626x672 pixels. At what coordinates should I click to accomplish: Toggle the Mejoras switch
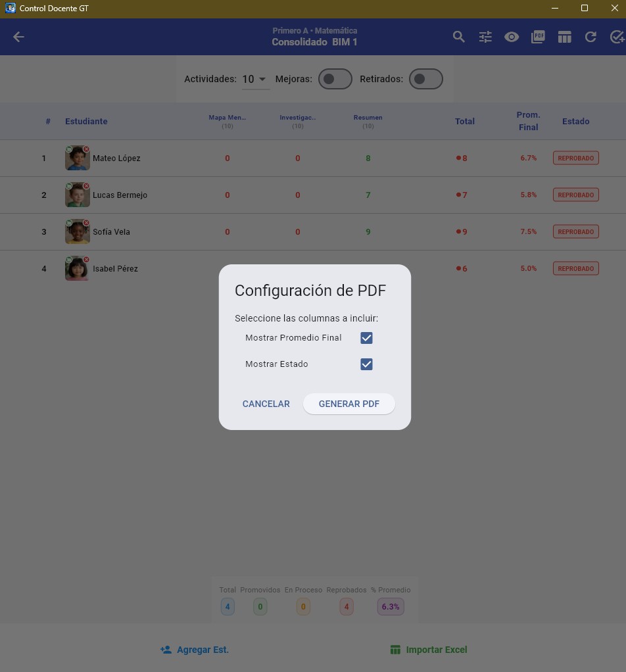click(335, 79)
